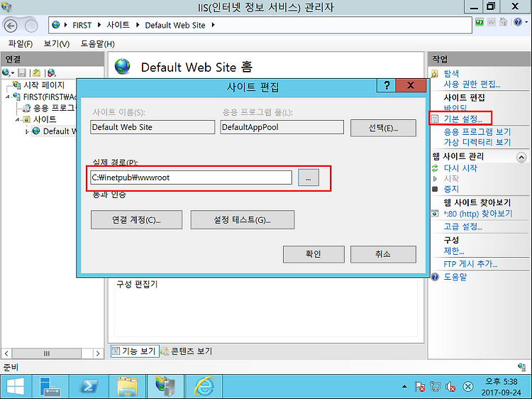532x399 pixels.
Task: Click the left arrow of Connections scrollbar
Action: coord(6,353)
